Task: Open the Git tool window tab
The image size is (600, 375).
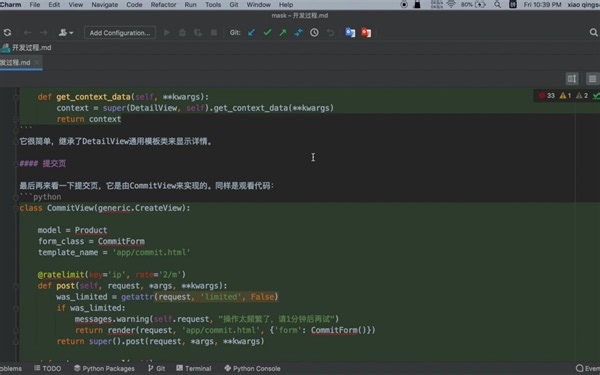Action: tap(157, 368)
